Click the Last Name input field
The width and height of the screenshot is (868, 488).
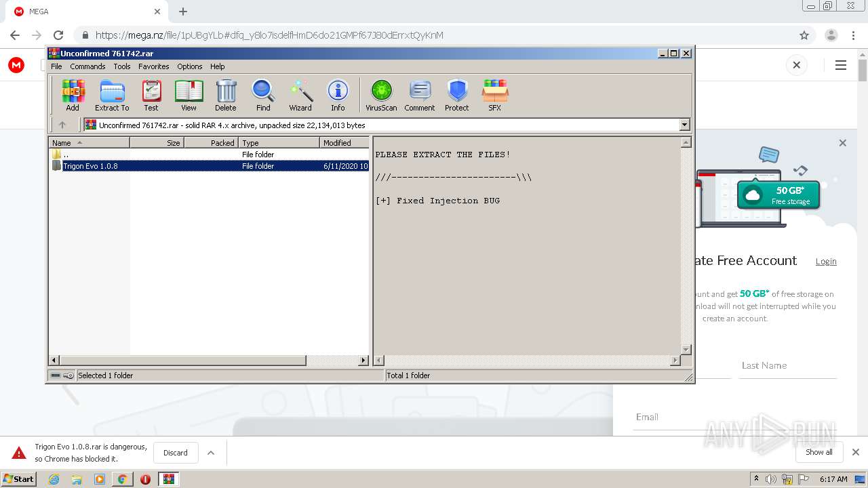tap(788, 365)
